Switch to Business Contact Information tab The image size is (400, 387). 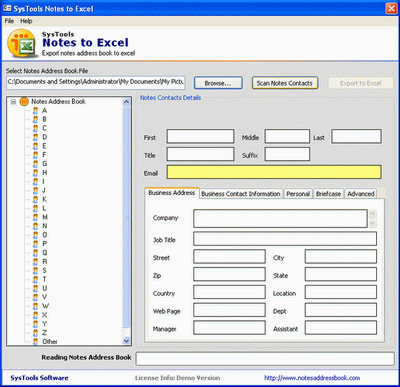point(241,194)
